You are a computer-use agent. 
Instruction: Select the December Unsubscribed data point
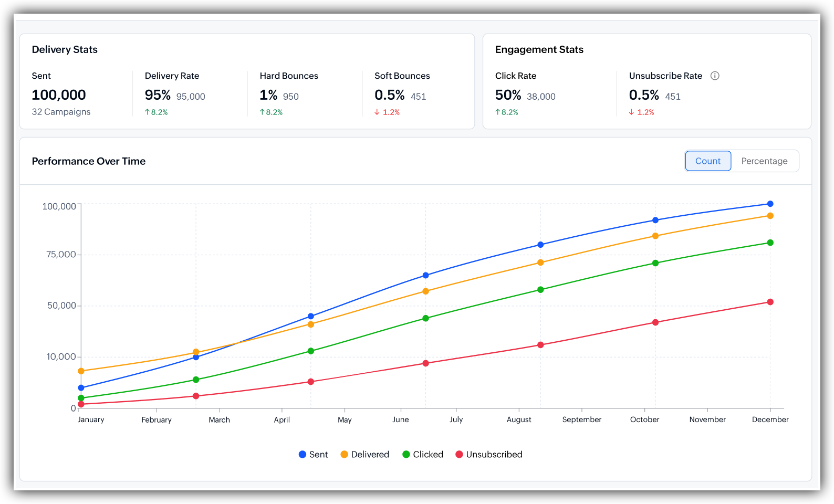[x=770, y=302]
